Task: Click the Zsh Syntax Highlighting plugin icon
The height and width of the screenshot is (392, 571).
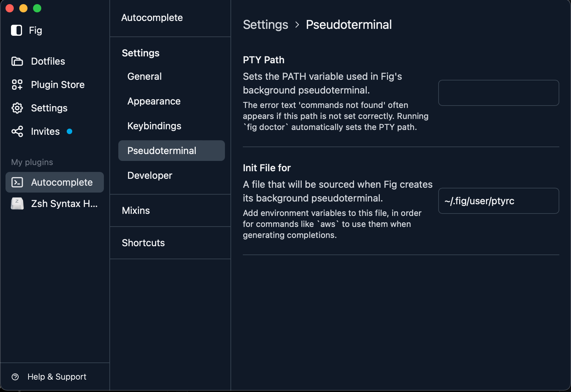Action: tap(17, 204)
